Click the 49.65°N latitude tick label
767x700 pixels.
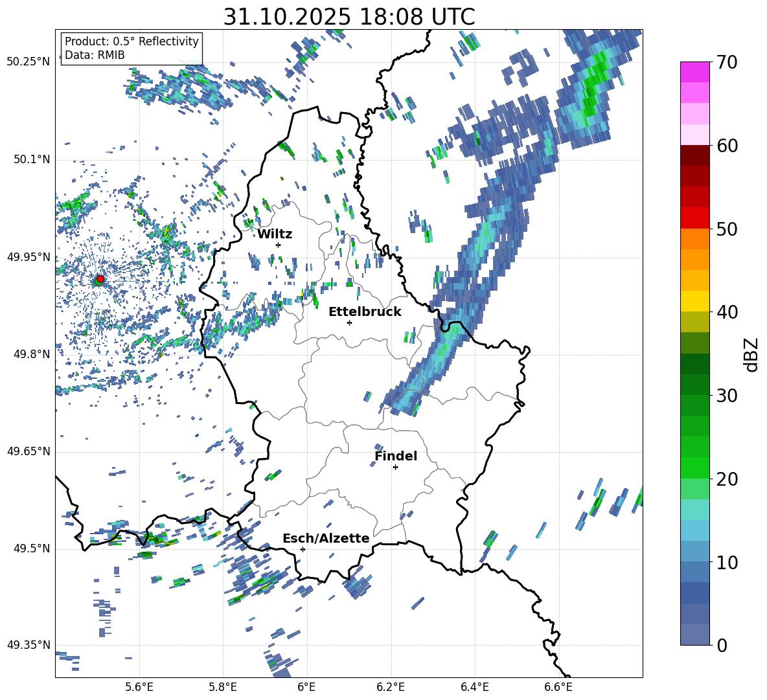29,451
